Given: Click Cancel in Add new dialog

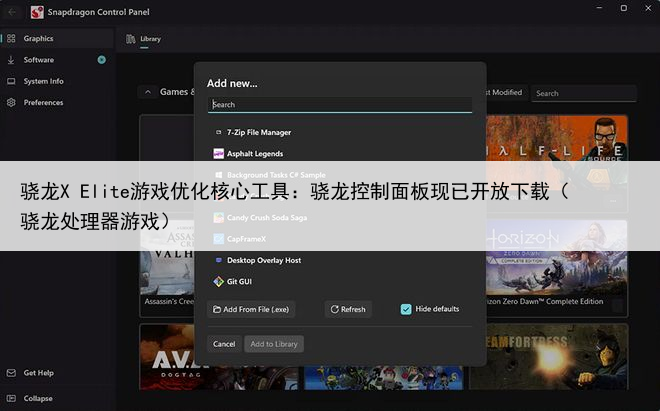Looking at the screenshot, I should pos(224,344).
